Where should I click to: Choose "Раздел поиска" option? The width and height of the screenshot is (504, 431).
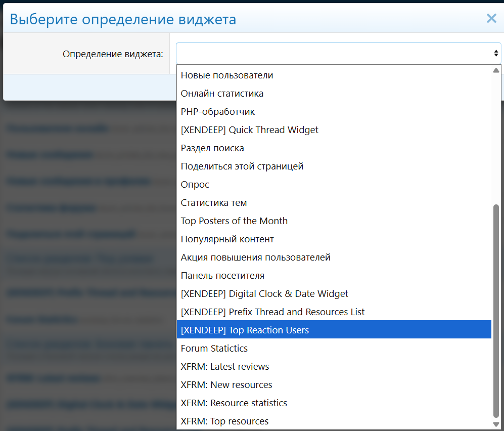coord(212,148)
